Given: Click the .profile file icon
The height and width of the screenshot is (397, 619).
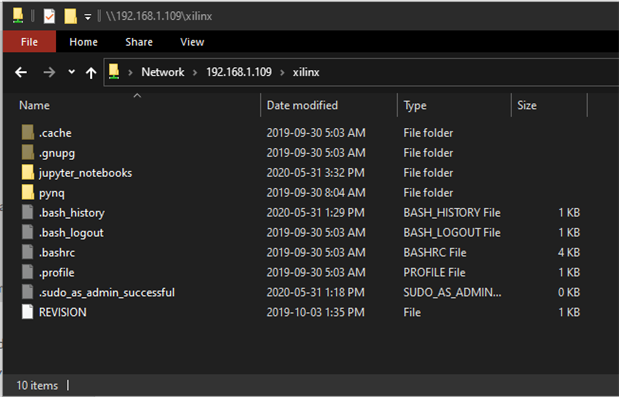Looking at the screenshot, I should (28, 272).
